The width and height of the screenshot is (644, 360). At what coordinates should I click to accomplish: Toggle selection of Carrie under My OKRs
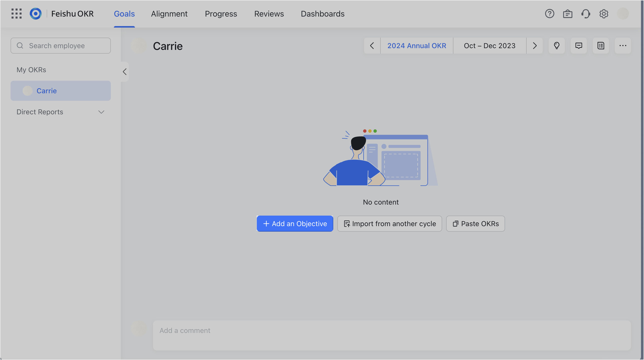click(60, 91)
